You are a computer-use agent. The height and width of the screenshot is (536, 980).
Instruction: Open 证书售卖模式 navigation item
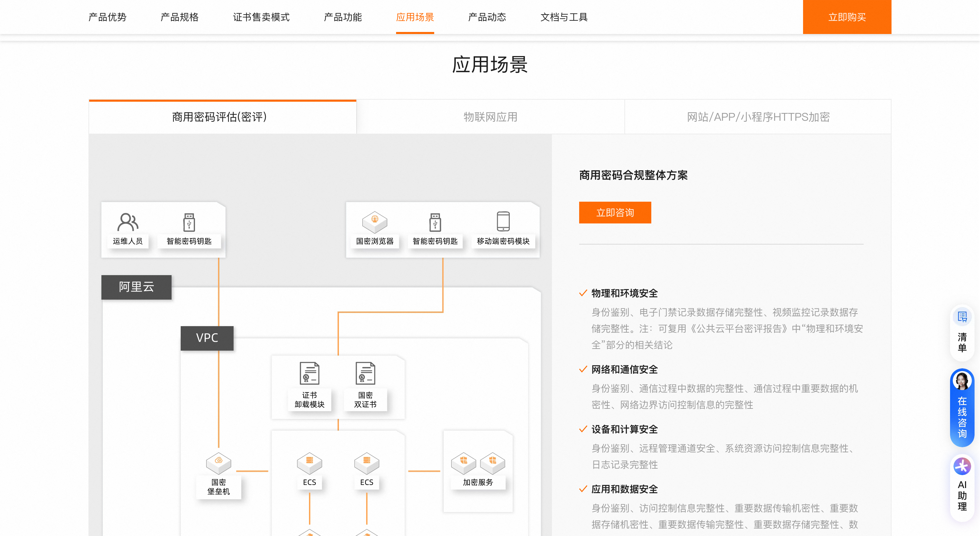(261, 17)
